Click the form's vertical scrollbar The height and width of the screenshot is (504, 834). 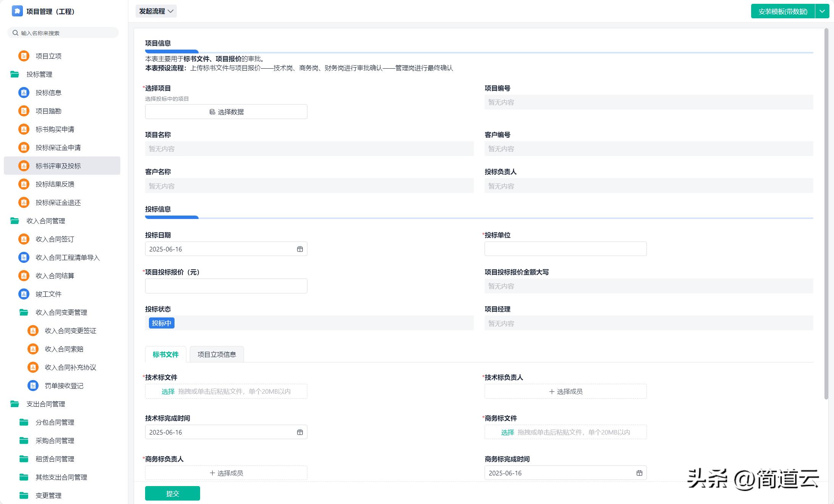[826, 214]
